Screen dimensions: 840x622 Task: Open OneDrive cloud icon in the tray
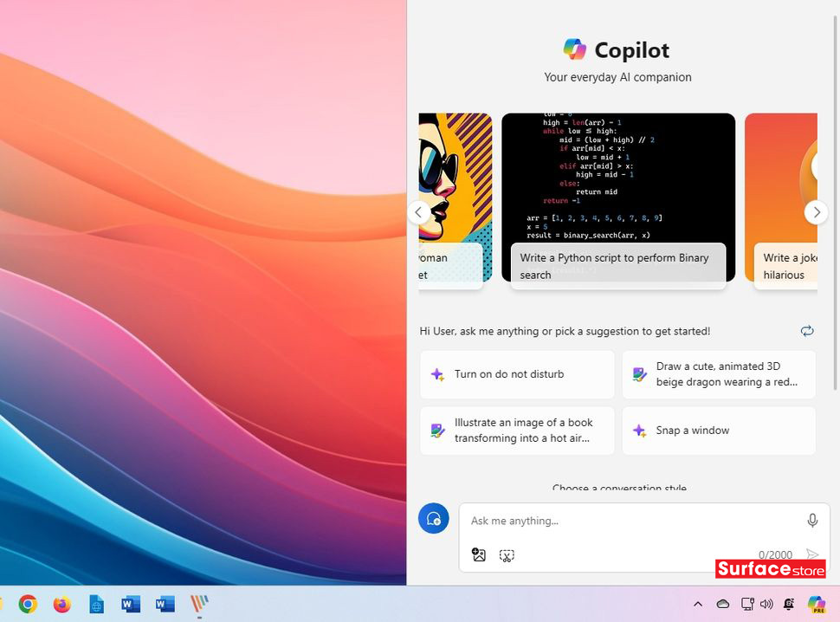point(723,604)
